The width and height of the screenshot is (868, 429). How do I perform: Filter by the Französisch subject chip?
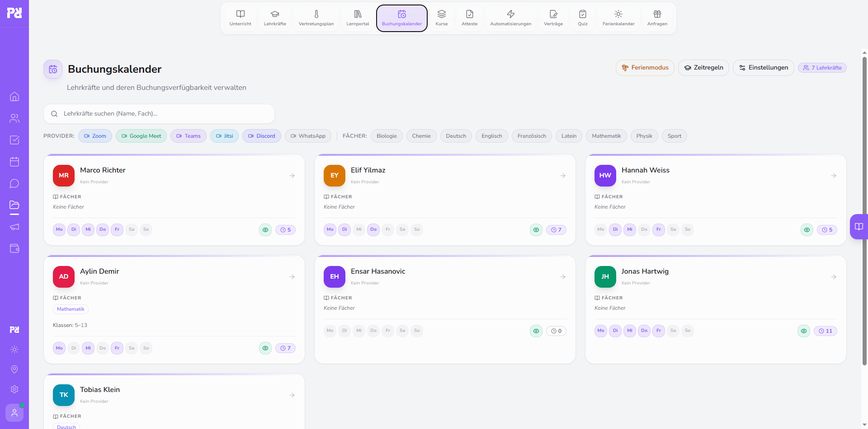pos(532,136)
